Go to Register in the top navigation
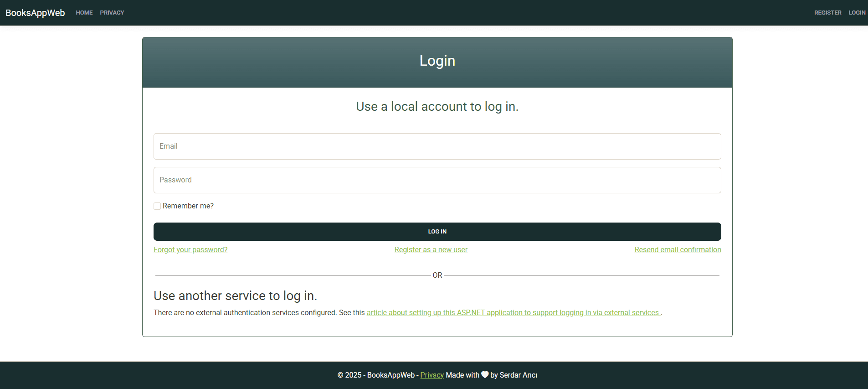This screenshot has width=868, height=389. point(828,13)
